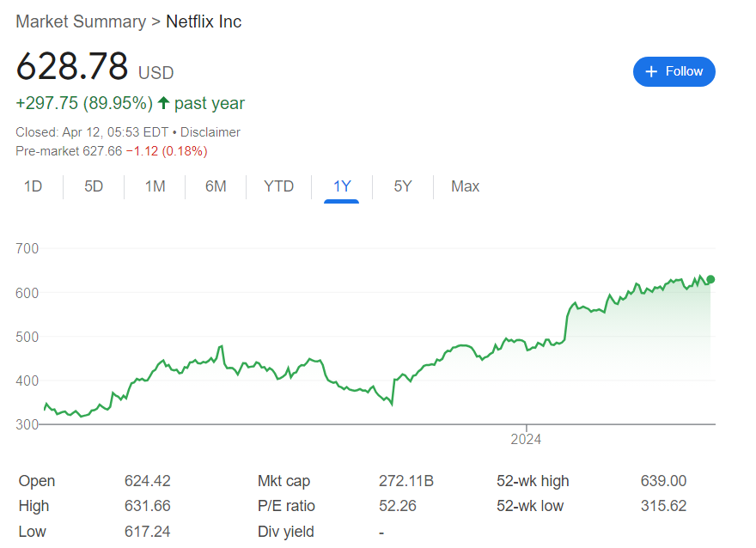This screenshot has width=756, height=548.
Task: Click the green up-arrow icon beside past year
Action: click(163, 103)
